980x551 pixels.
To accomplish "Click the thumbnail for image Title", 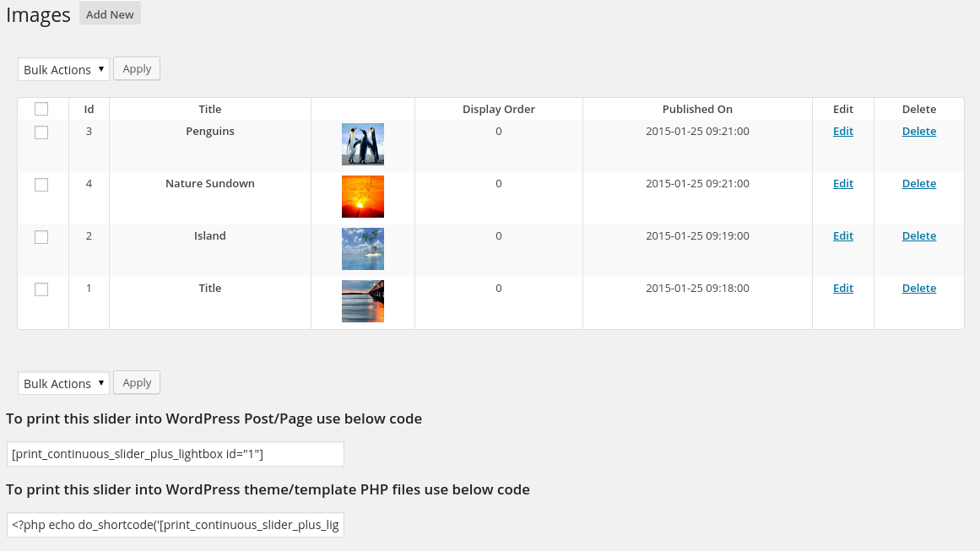I will [x=362, y=300].
